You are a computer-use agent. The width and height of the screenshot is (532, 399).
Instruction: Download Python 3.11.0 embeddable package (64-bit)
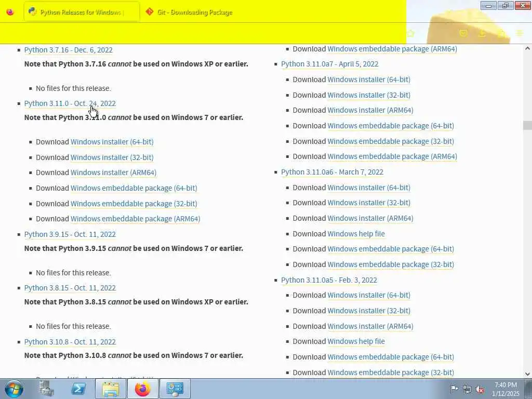click(x=134, y=188)
